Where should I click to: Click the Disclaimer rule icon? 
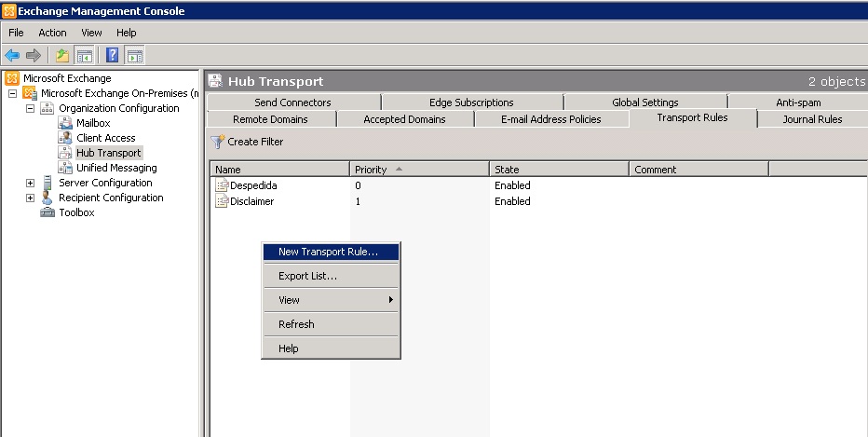222,201
